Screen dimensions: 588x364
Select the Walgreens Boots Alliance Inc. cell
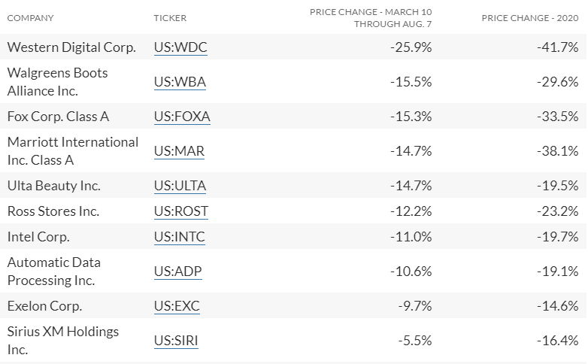[57, 82]
